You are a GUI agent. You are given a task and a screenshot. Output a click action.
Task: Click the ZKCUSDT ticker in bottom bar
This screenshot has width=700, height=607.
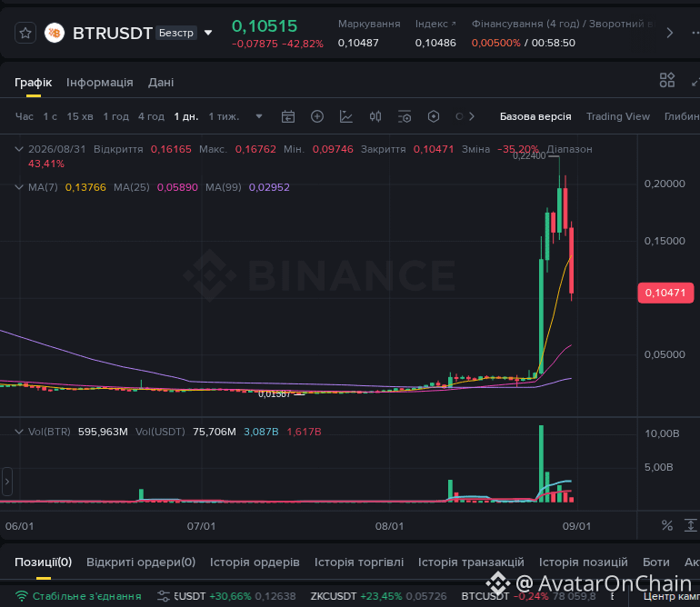(x=378, y=596)
